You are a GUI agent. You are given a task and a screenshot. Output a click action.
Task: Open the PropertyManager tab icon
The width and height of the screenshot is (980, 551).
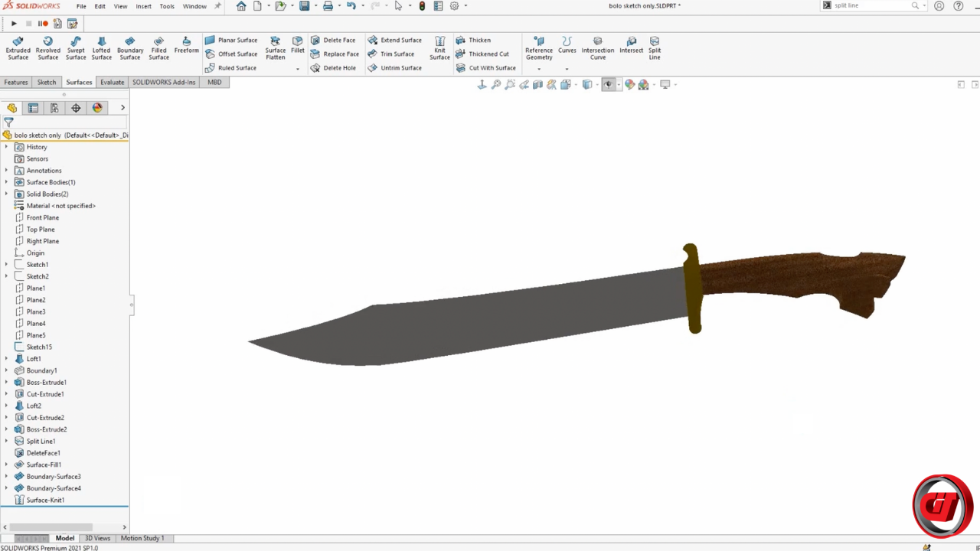point(33,108)
